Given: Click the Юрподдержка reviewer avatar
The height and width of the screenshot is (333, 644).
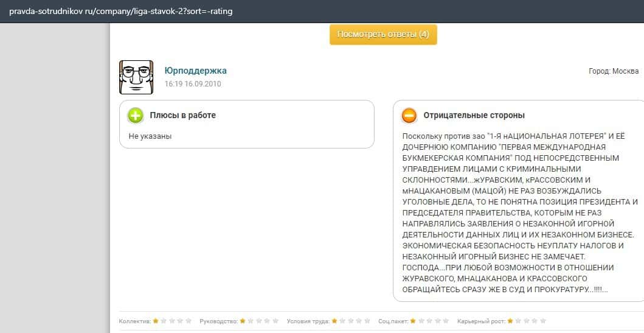Looking at the screenshot, I should click(136, 77).
